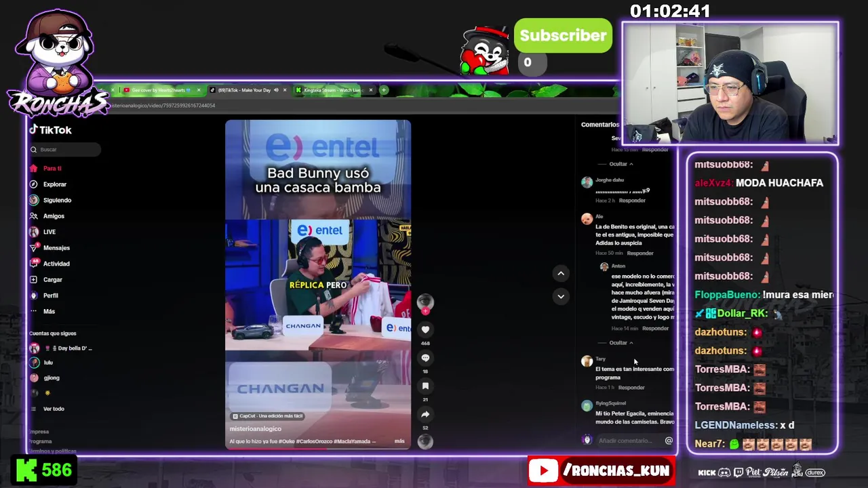Click the Kick viewer count 586
The height and width of the screenshot is (488, 868).
44,470
